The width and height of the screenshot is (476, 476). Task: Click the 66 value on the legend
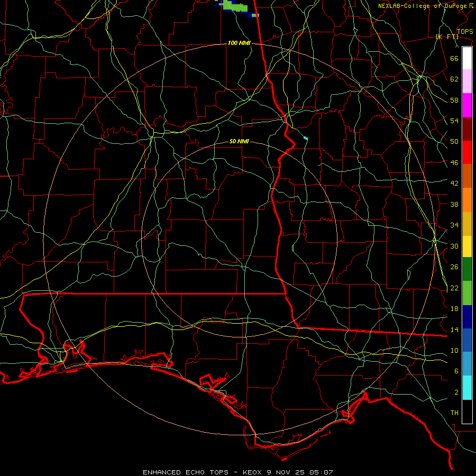[454, 58]
